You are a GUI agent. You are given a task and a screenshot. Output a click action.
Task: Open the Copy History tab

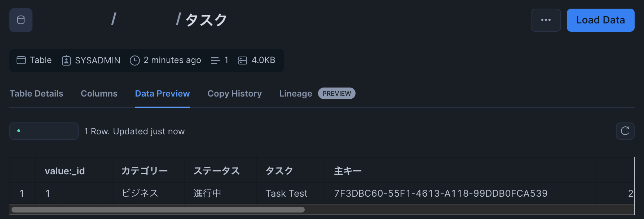pyautogui.click(x=234, y=94)
